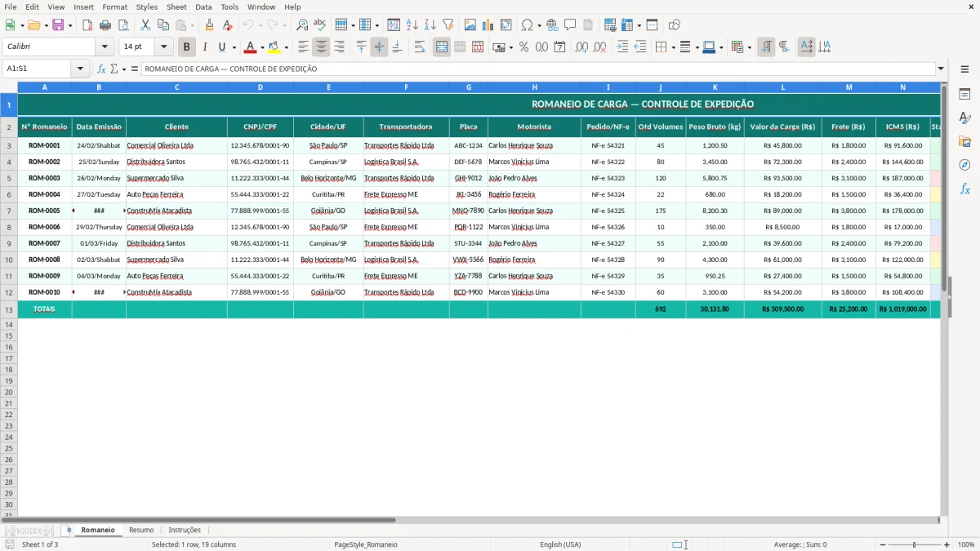This screenshot has width=980, height=551.
Task: Click Sort Descending icon
Action: [x=430, y=25]
